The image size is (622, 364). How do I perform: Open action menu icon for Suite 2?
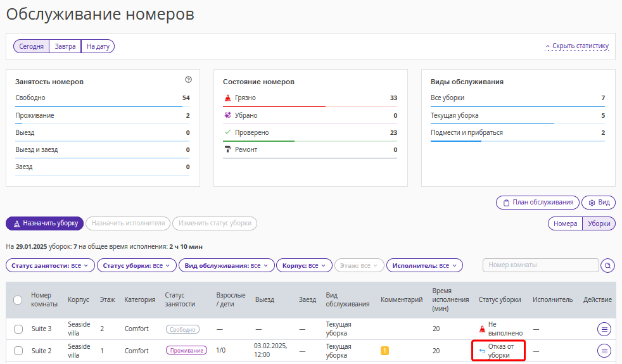pos(604,351)
